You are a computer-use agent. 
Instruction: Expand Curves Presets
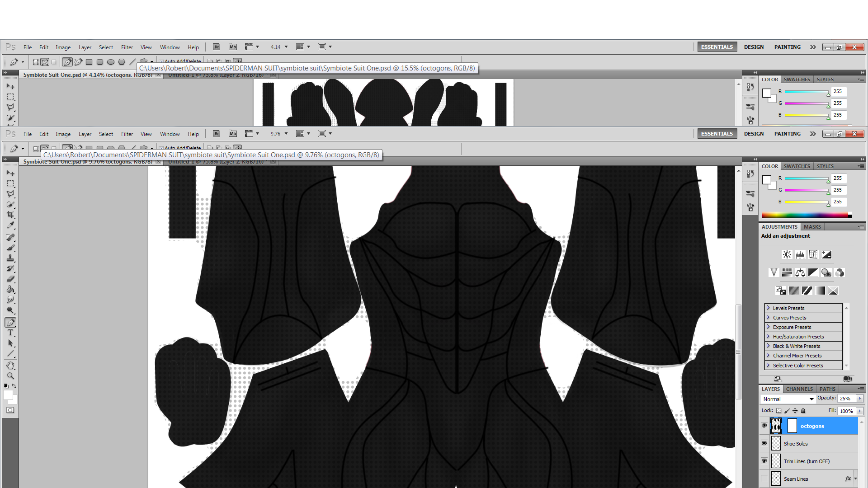(768, 317)
